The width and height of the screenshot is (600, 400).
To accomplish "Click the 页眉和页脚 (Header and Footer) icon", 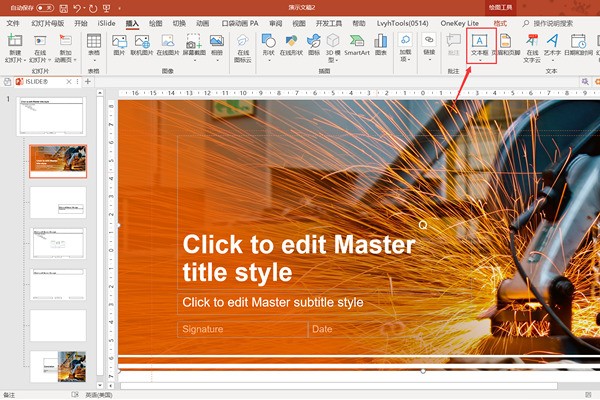I will tap(505, 46).
